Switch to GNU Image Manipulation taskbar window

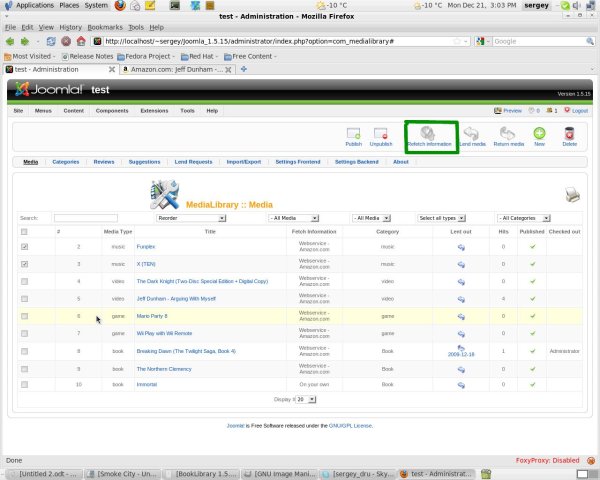coord(280,474)
